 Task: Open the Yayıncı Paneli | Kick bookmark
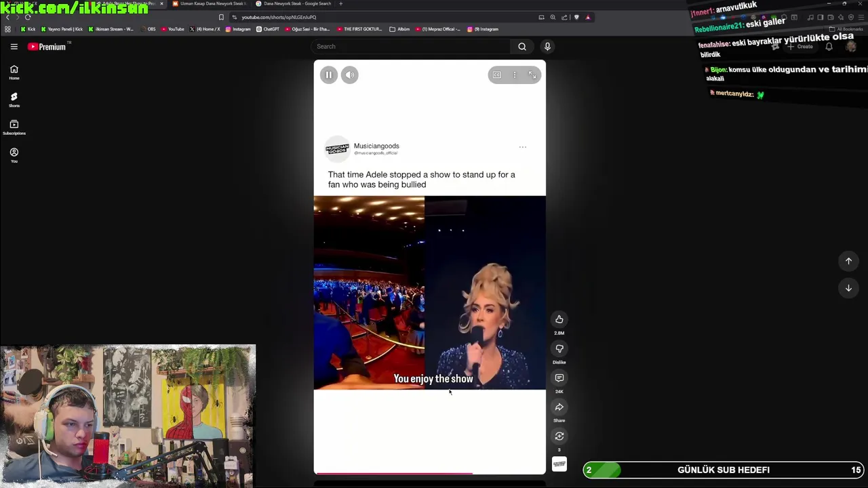[62, 29]
